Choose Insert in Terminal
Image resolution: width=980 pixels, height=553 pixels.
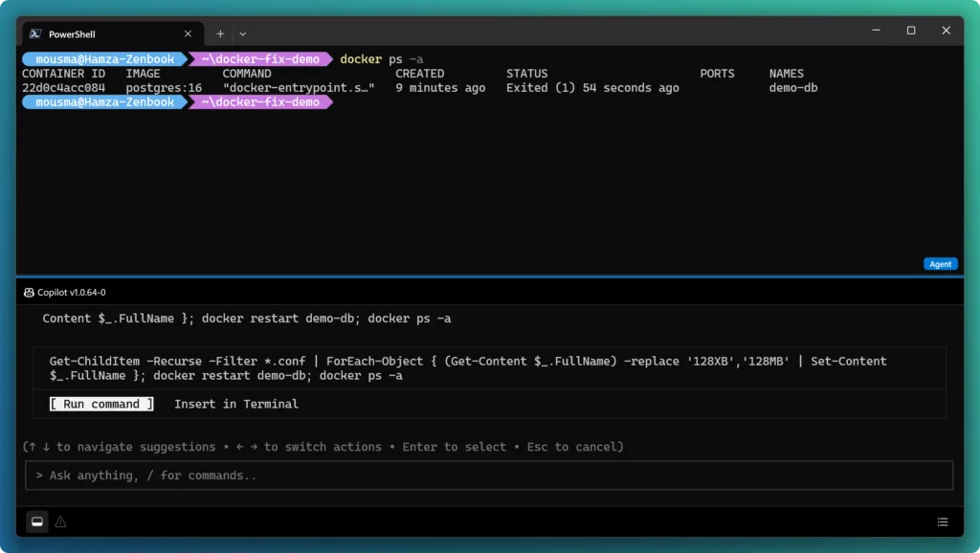pos(236,404)
